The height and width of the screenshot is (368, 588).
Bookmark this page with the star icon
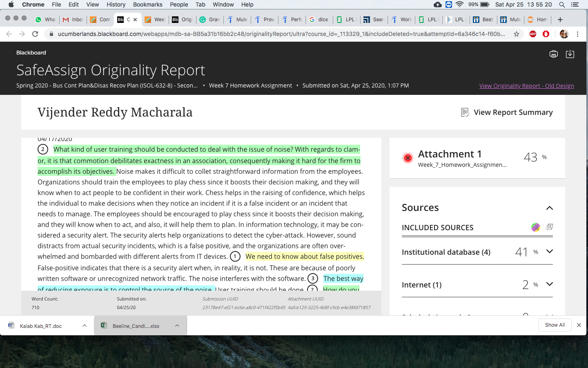tap(517, 34)
